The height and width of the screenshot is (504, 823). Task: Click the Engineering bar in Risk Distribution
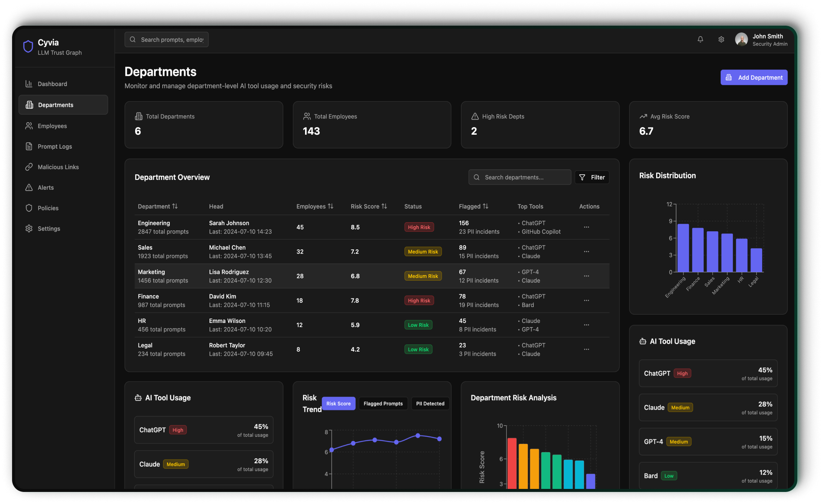683,248
